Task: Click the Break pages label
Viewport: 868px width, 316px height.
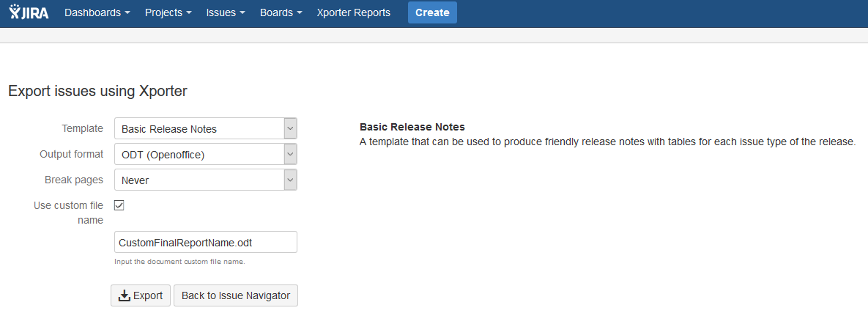Action: pyautogui.click(x=74, y=180)
